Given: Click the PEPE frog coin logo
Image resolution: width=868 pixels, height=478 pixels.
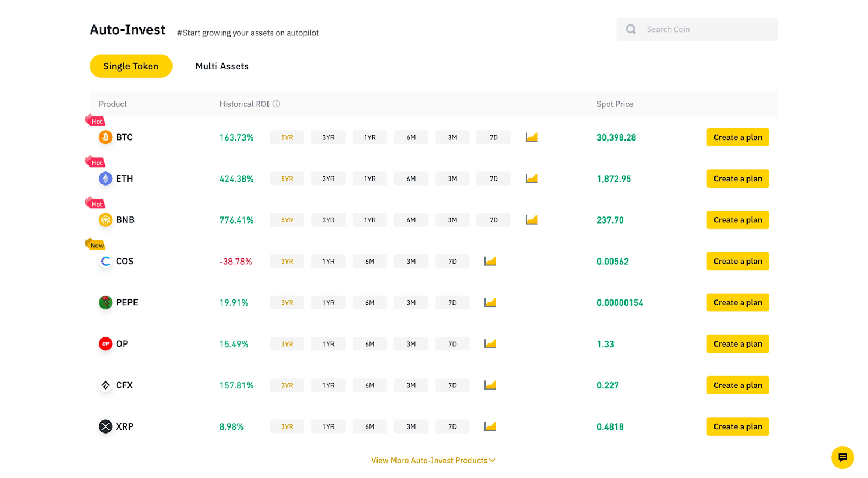Looking at the screenshot, I should pyautogui.click(x=105, y=302).
